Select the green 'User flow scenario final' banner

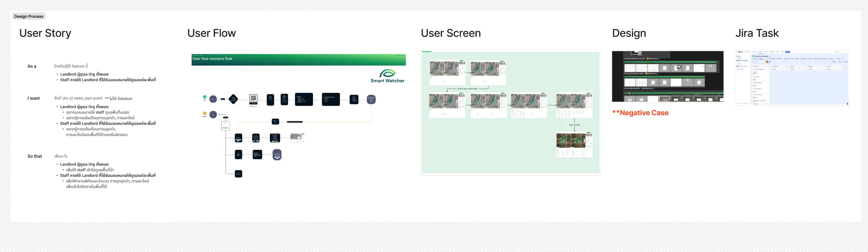pos(299,59)
